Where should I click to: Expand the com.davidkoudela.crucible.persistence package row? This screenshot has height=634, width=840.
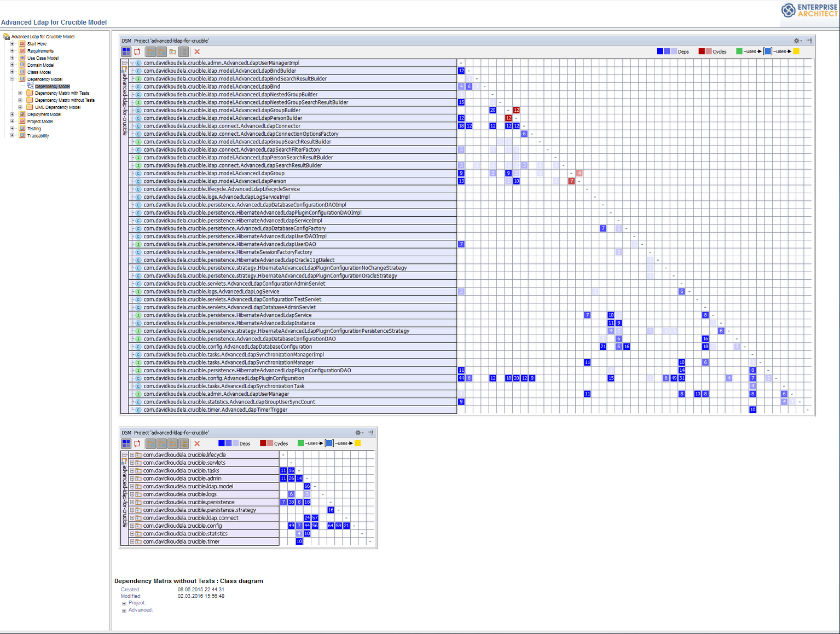(x=132, y=502)
